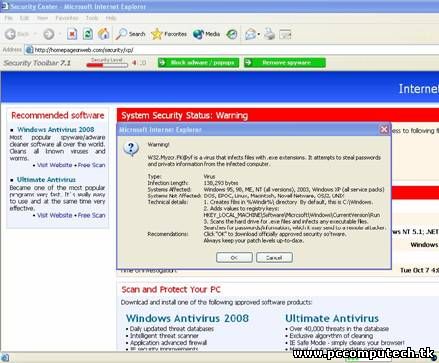Open the Help menu
The width and height of the screenshot is (439, 363).
point(111,18)
